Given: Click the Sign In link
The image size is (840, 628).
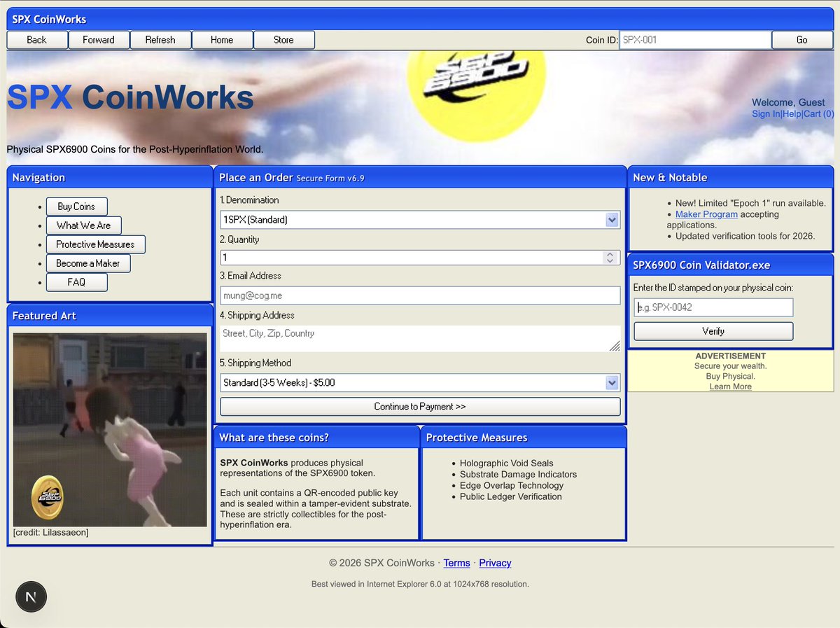Looking at the screenshot, I should pyautogui.click(x=766, y=113).
